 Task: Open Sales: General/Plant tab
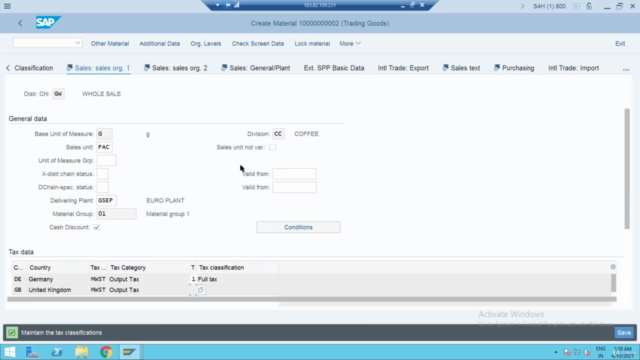pos(256,68)
